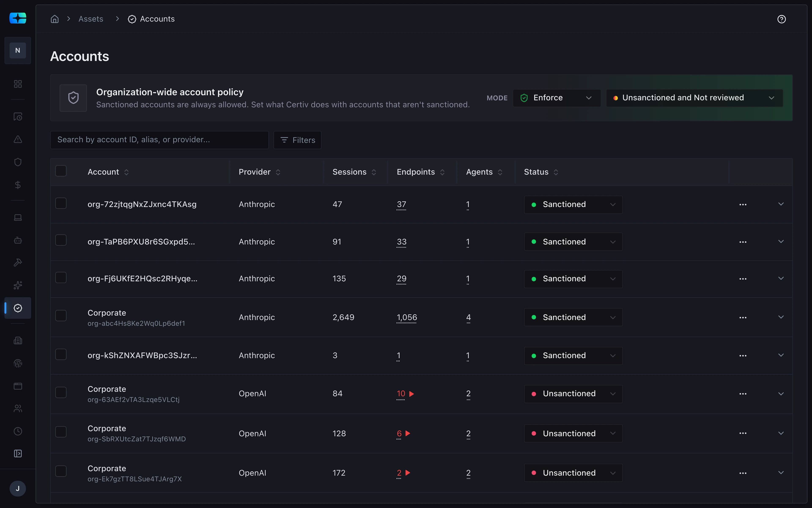Check the org-63AEf2vTA3Lzqe5VLCtj row checkbox
Viewport: 812px width, 508px height.
point(61,392)
